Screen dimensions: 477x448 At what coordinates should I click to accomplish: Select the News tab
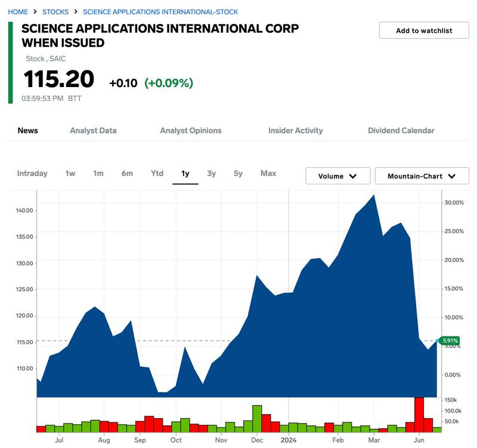point(27,131)
